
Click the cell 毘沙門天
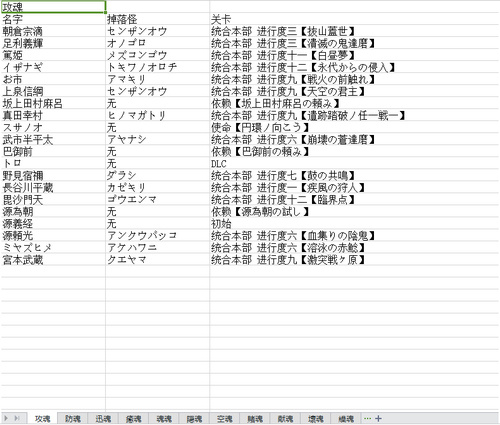[x=53, y=199]
